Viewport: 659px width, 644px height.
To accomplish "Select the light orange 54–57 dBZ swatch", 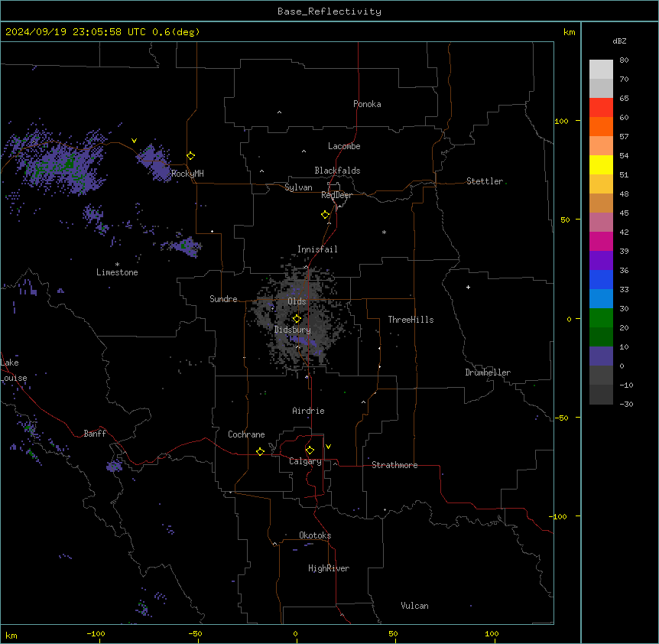I will (x=601, y=146).
